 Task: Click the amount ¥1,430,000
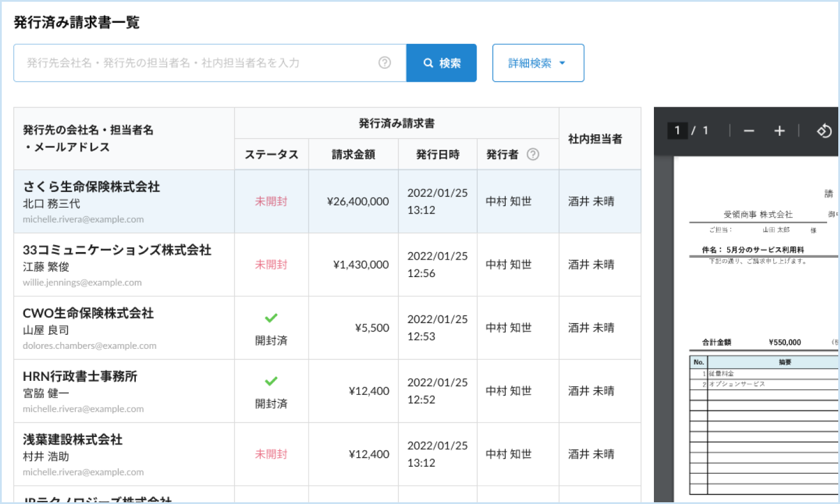(x=361, y=264)
